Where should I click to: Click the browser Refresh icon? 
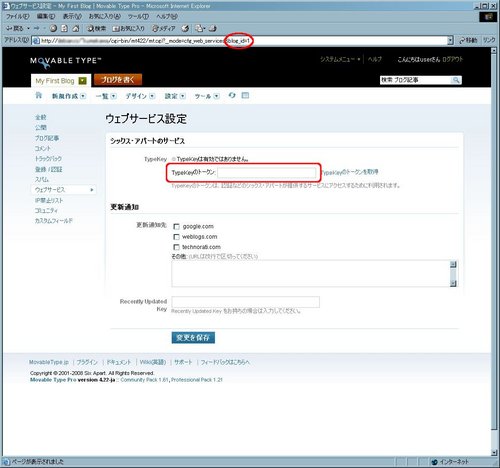64,29
